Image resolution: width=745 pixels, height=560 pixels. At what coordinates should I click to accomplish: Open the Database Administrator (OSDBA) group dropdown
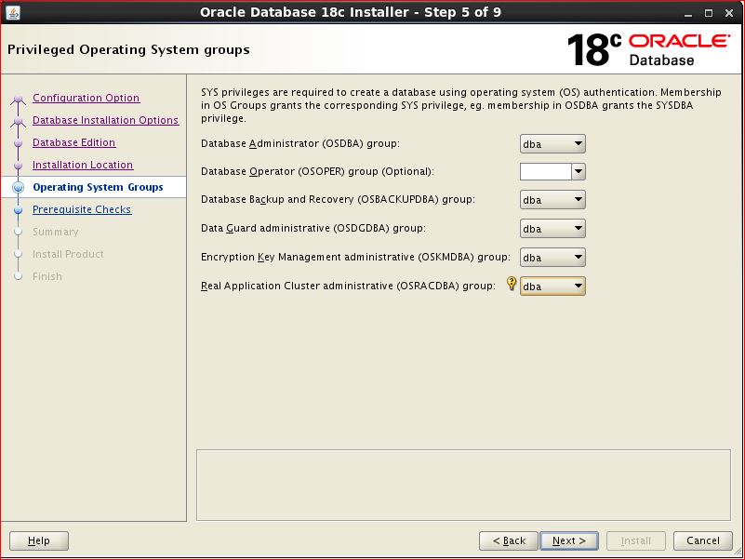coord(552,144)
